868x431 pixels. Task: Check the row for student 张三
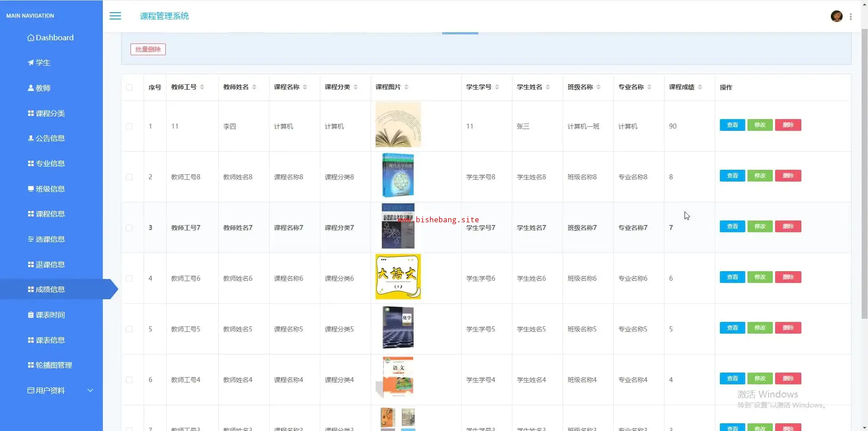(x=129, y=126)
